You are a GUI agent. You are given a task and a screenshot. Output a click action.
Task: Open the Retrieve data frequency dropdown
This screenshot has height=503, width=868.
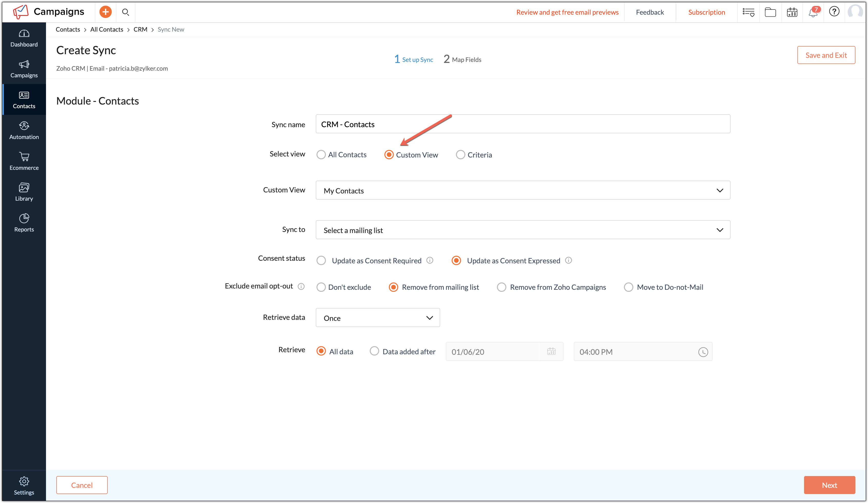click(x=377, y=318)
